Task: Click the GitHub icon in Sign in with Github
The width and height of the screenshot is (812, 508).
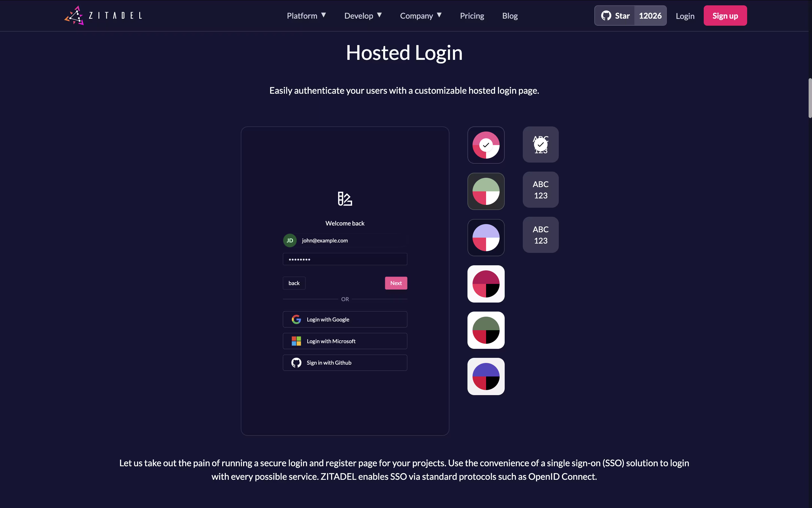Action: tap(296, 363)
